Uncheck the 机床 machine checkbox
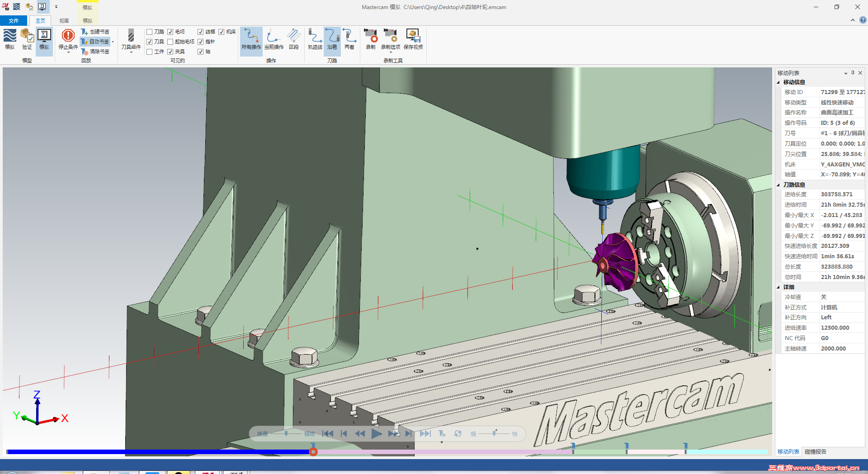The height and width of the screenshot is (474, 868). (222, 32)
